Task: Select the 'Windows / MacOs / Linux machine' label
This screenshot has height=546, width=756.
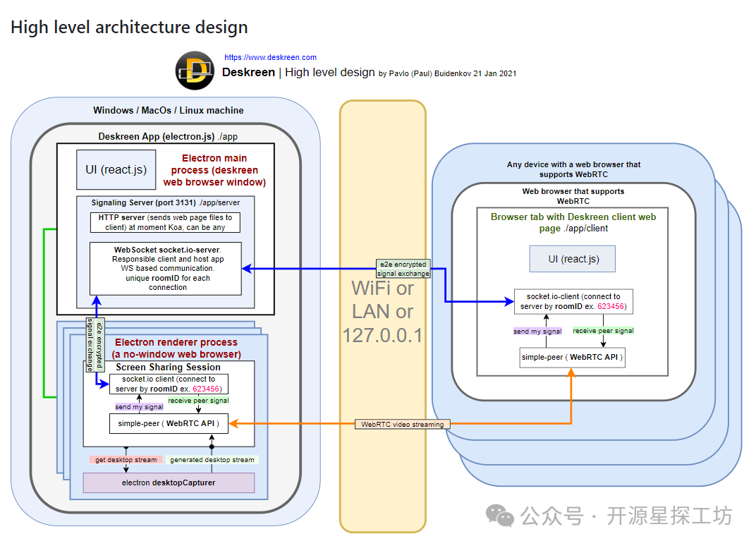Action: tap(169, 111)
